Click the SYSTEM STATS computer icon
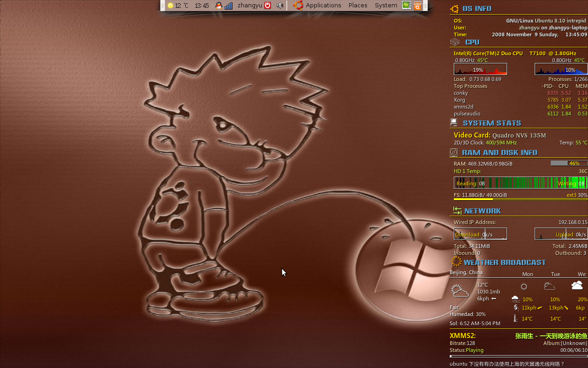The image size is (588, 368). pos(454,122)
